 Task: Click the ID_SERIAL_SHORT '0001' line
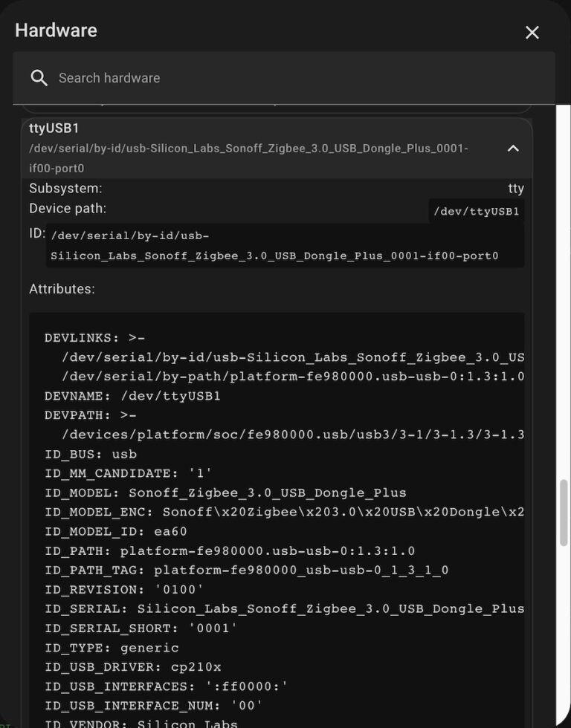[x=141, y=628]
